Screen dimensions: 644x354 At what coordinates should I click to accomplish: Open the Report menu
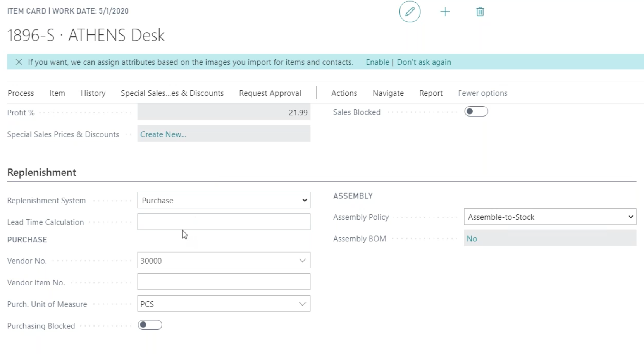431,93
